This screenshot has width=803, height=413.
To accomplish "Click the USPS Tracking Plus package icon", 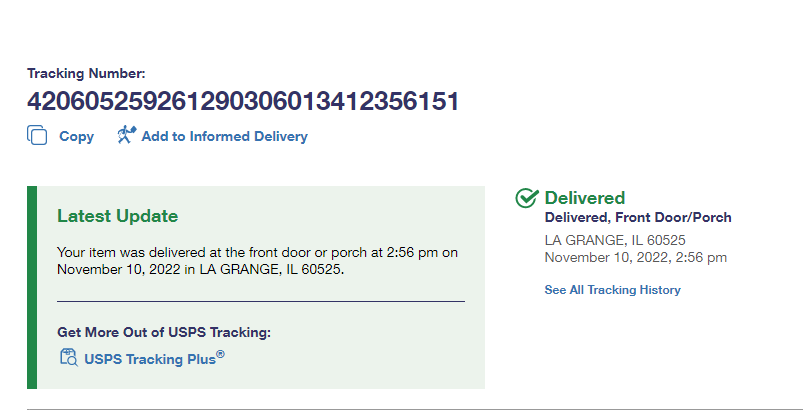I will point(68,358).
